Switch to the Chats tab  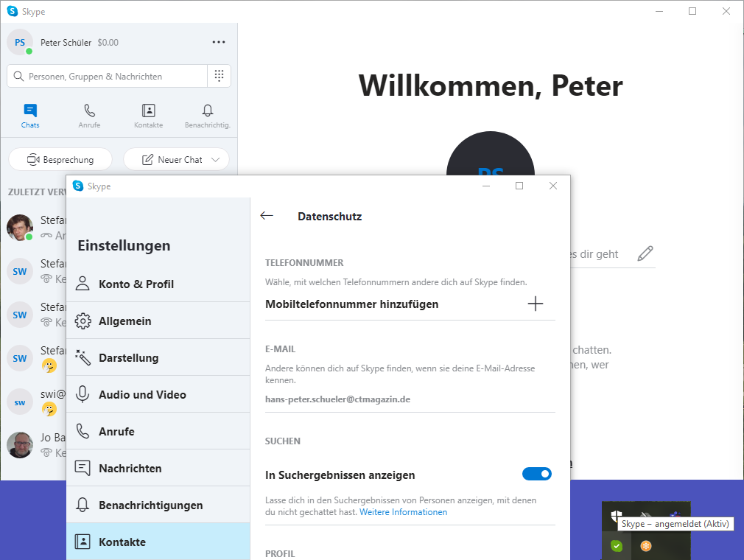[30, 116]
